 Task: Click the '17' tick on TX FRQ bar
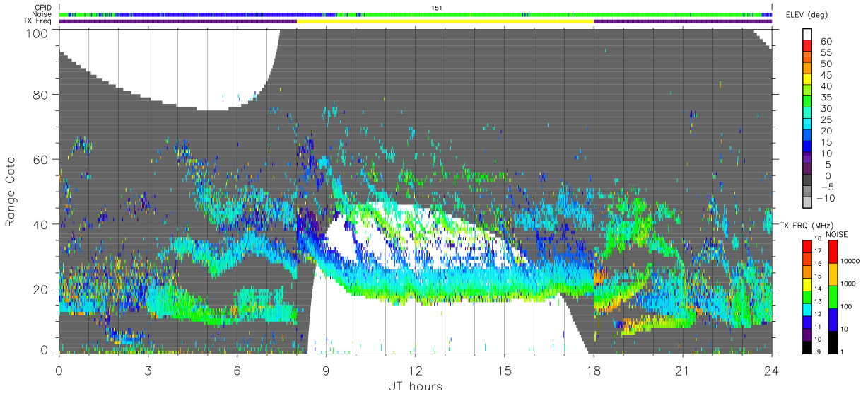coord(817,251)
